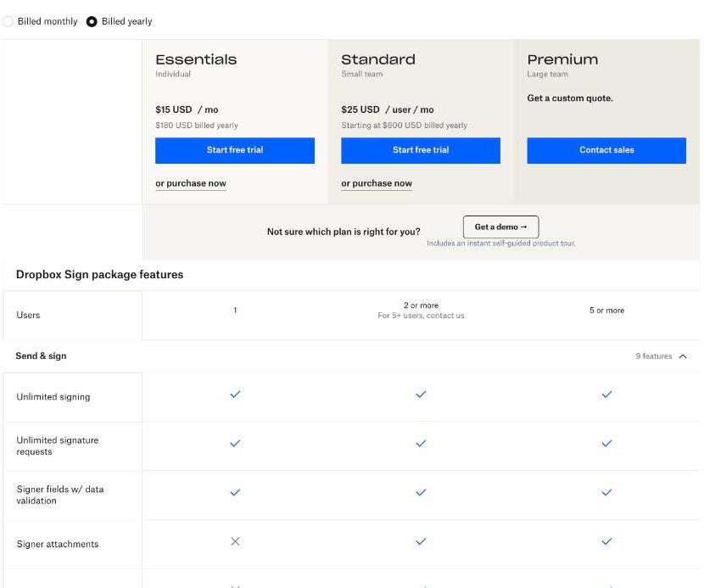Click the '$15 USD / mo' price
704x588 pixels.
187,109
